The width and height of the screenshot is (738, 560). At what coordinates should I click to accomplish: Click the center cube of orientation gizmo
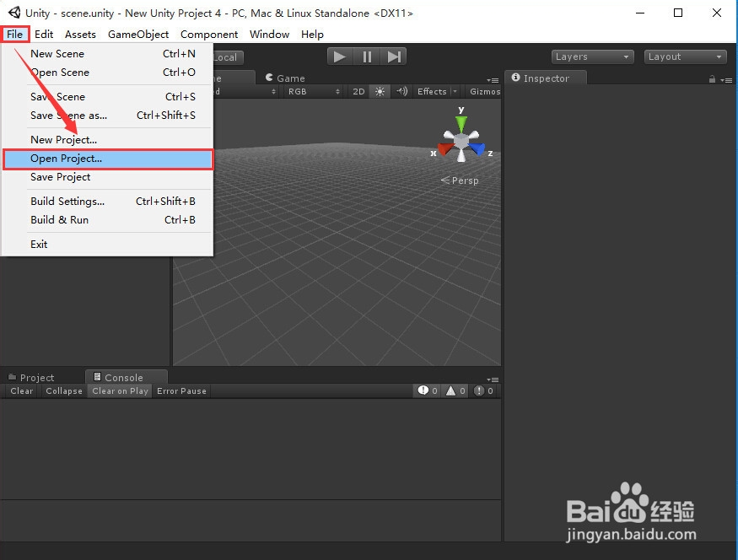tap(461, 141)
